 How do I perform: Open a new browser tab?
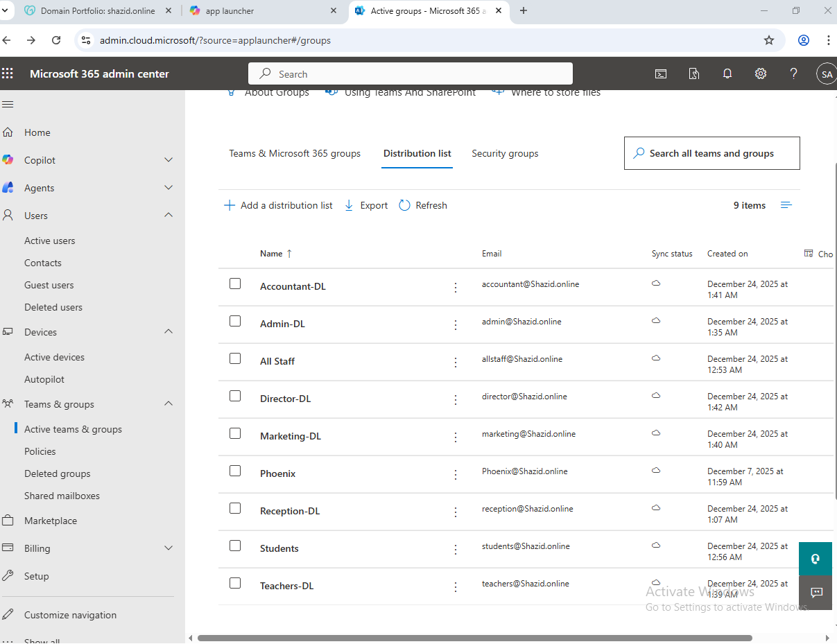coord(524,10)
